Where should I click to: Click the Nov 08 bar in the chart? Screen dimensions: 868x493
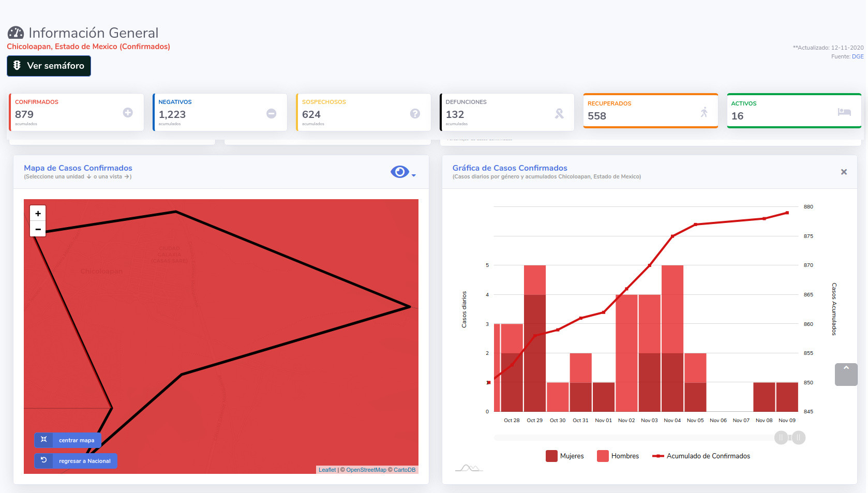pos(764,397)
